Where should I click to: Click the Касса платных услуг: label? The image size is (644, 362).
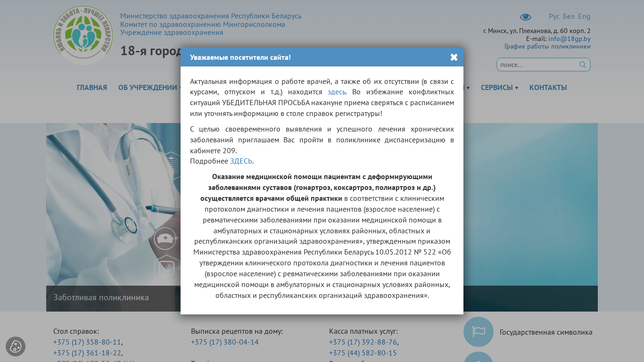[x=363, y=331]
